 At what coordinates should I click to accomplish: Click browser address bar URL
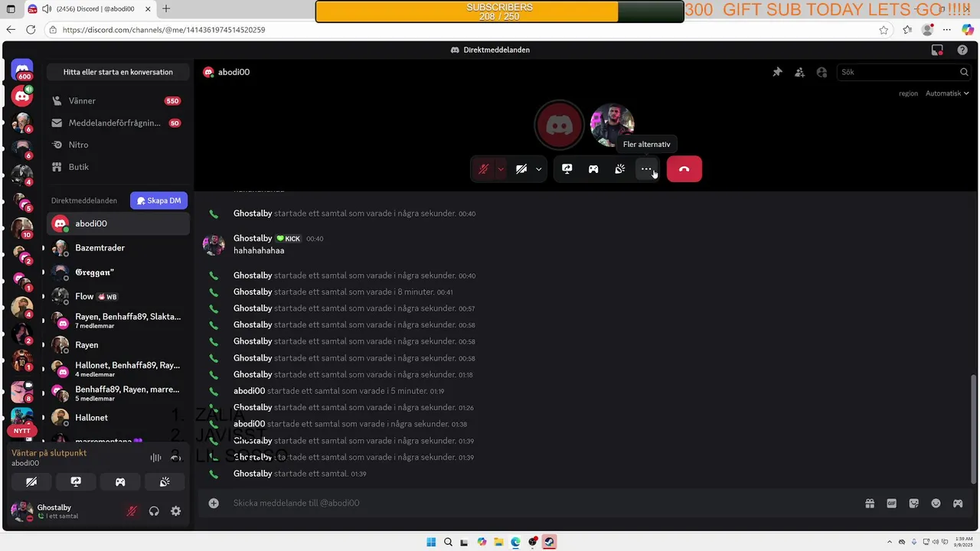pos(164,30)
